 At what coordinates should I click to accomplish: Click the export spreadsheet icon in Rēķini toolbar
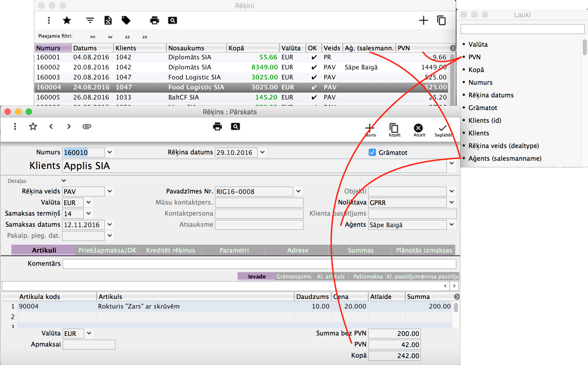[108, 20]
